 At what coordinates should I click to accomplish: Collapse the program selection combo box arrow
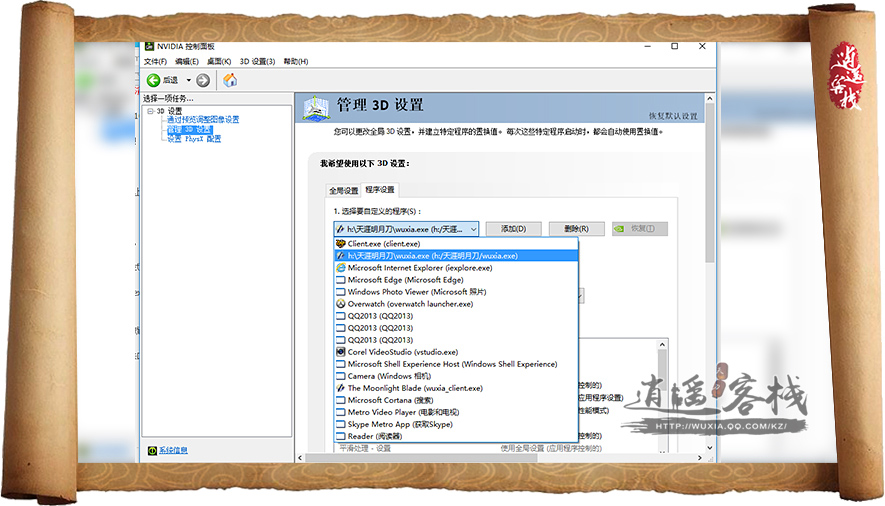click(473, 229)
